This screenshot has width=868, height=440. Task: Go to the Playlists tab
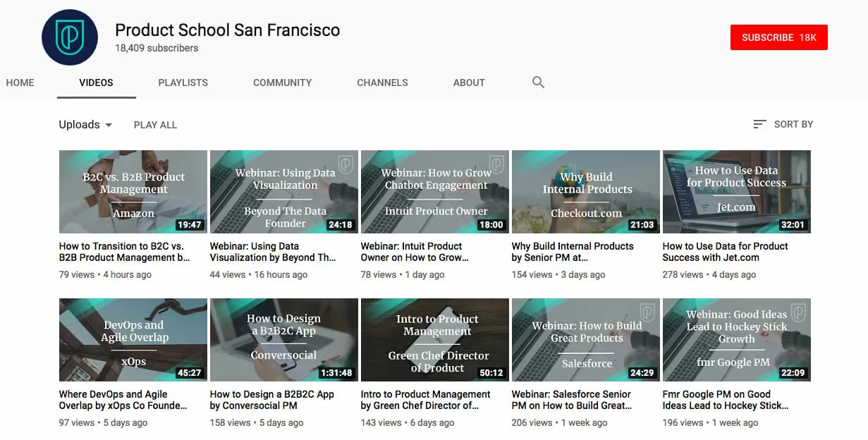tap(183, 82)
